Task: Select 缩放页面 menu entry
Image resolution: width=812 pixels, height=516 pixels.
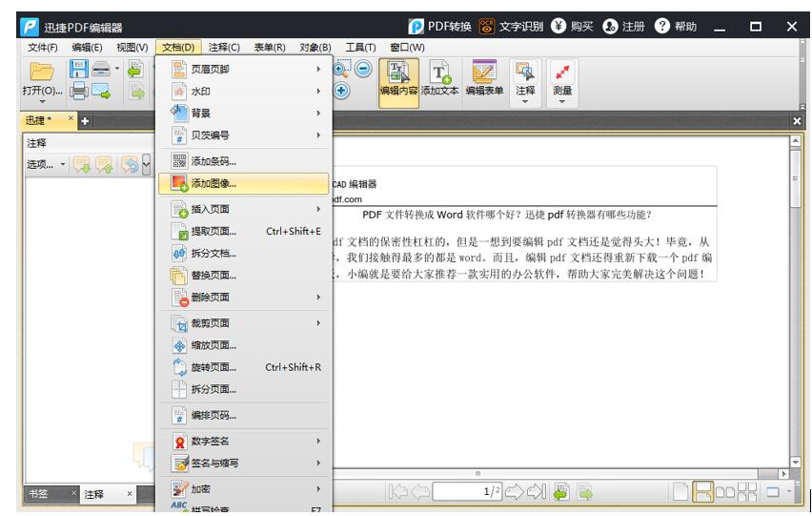Action: click(x=243, y=345)
